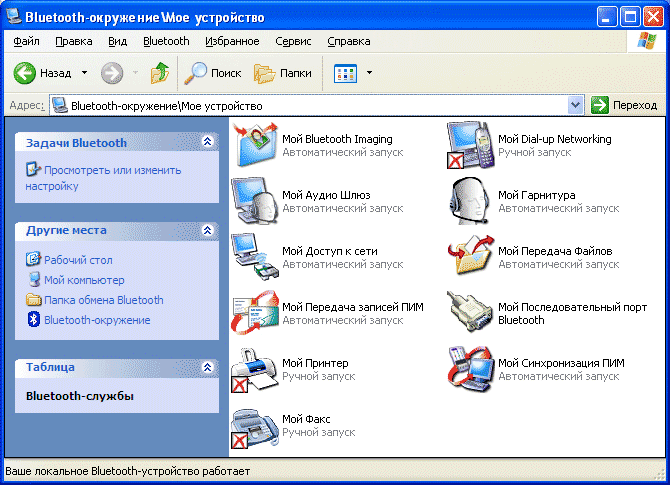This screenshot has width=670, height=485.
Task: Click the Bluetooth-службы details text
Action: [80, 396]
